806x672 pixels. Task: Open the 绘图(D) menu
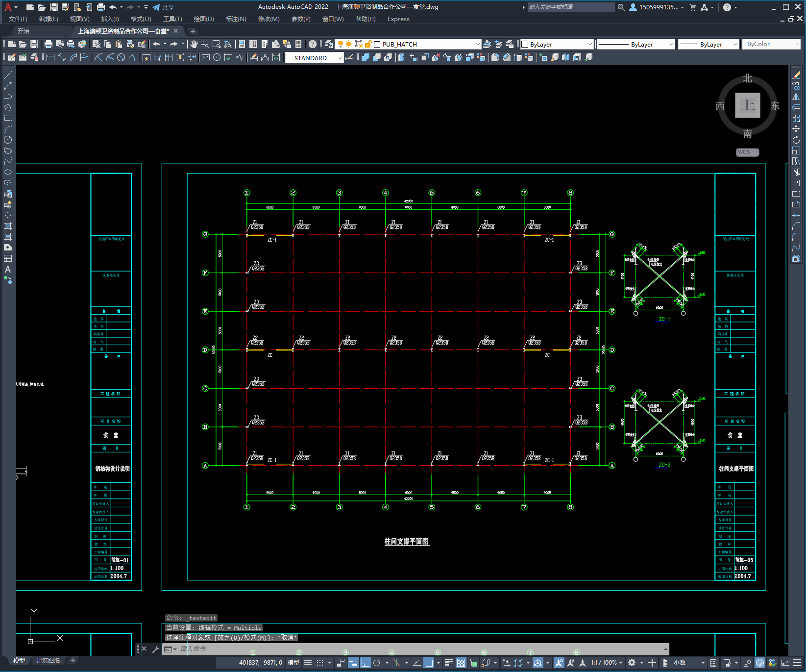(x=204, y=19)
